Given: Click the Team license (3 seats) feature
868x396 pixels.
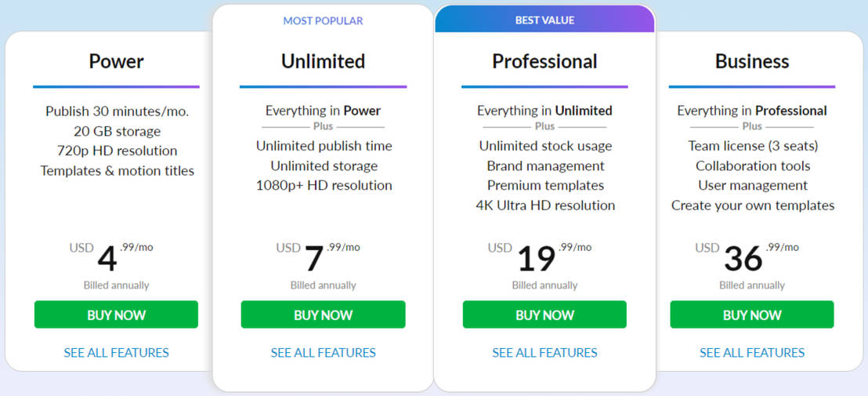Looking at the screenshot, I should (752, 146).
